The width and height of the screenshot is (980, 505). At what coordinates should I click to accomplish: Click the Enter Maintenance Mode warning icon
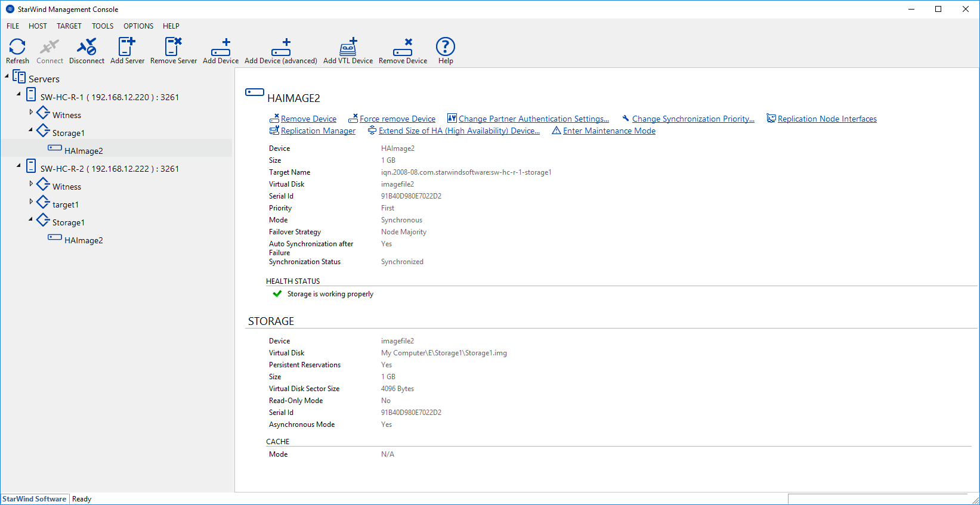(557, 131)
